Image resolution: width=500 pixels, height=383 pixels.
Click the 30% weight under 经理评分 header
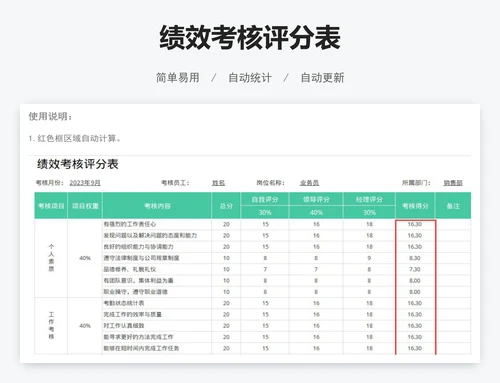(x=369, y=212)
